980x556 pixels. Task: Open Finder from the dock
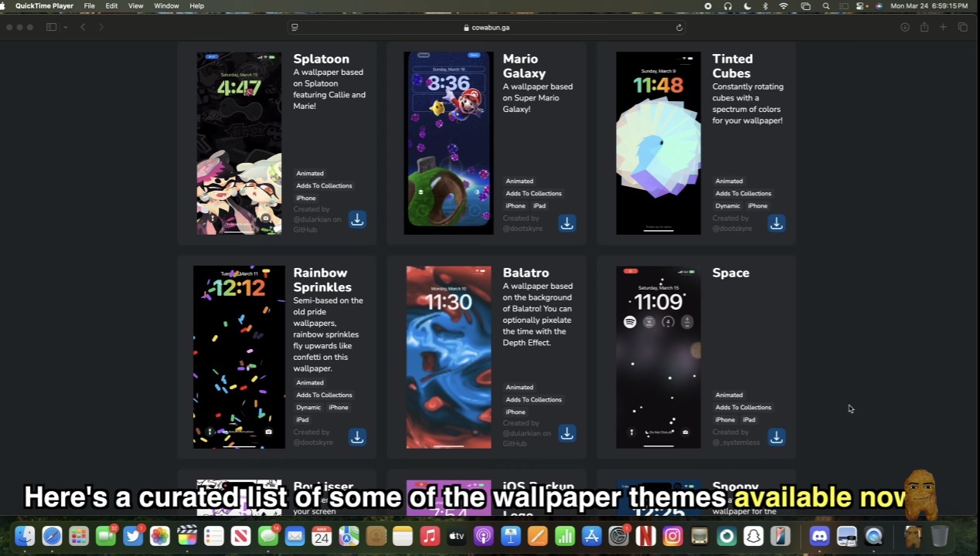point(25,536)
